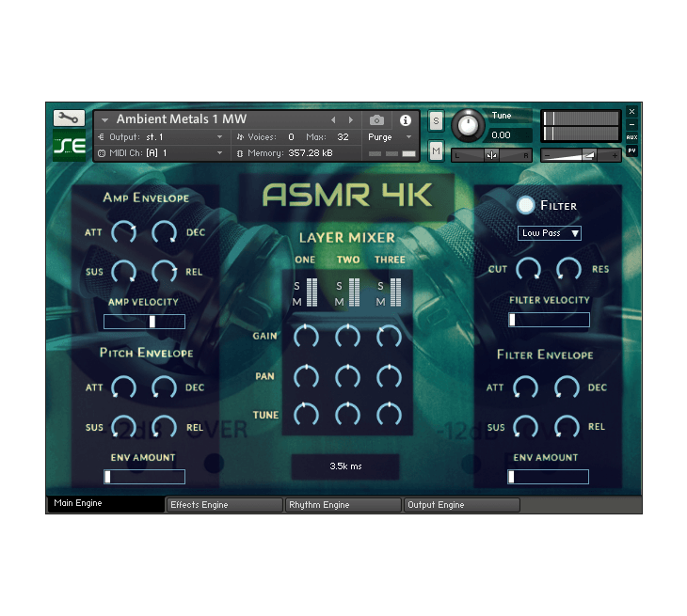Show instrument info with the i icon

[406, 120]
